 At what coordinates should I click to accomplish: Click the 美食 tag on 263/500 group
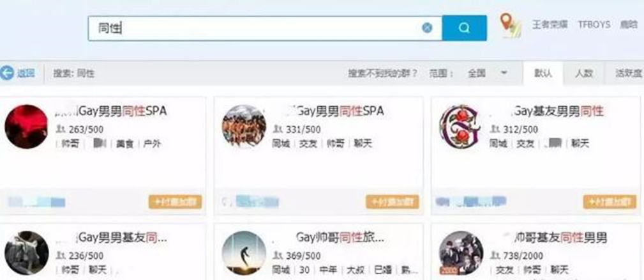125,144
